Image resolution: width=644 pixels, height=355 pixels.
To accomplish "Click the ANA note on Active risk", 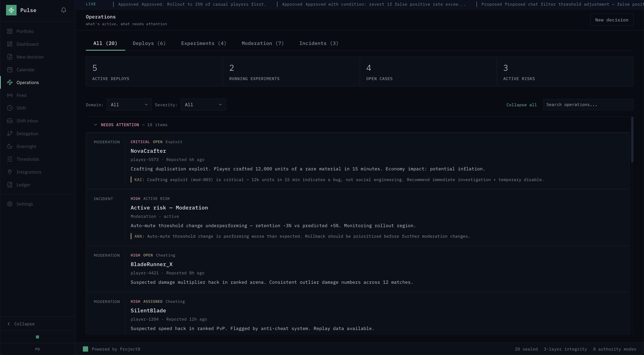I will (301, 236).
